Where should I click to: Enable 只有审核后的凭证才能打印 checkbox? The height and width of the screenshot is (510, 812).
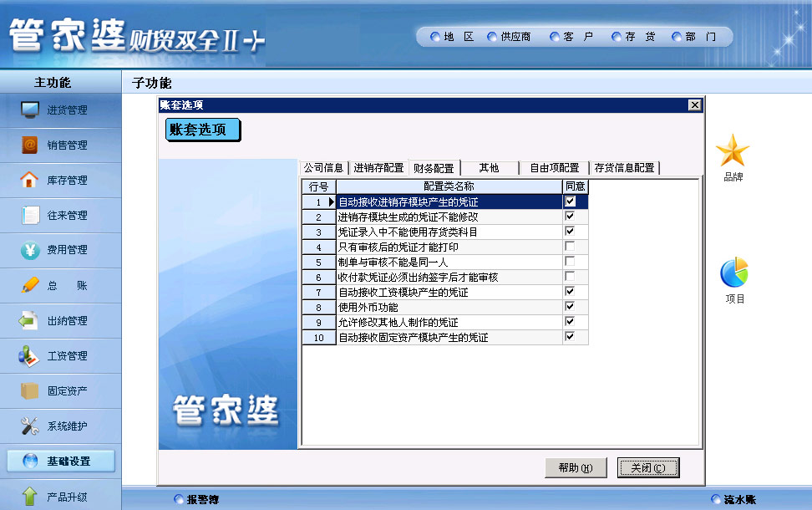[570, 247]
